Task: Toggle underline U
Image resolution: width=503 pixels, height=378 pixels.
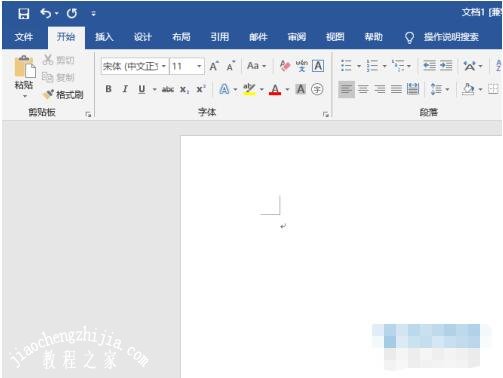Action: click(142, 89)
